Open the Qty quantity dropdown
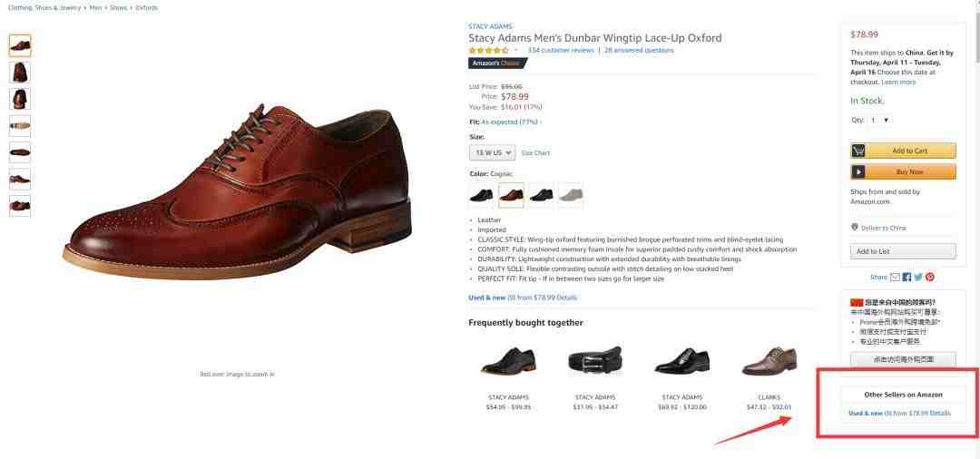 coord(880,120)
